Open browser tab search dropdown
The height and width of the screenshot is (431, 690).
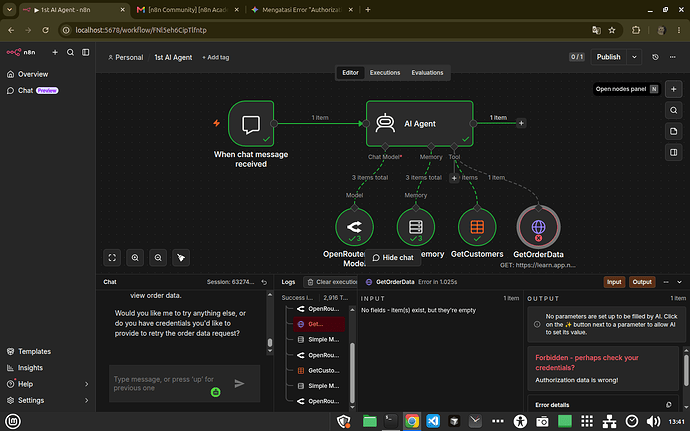[9, 9]
